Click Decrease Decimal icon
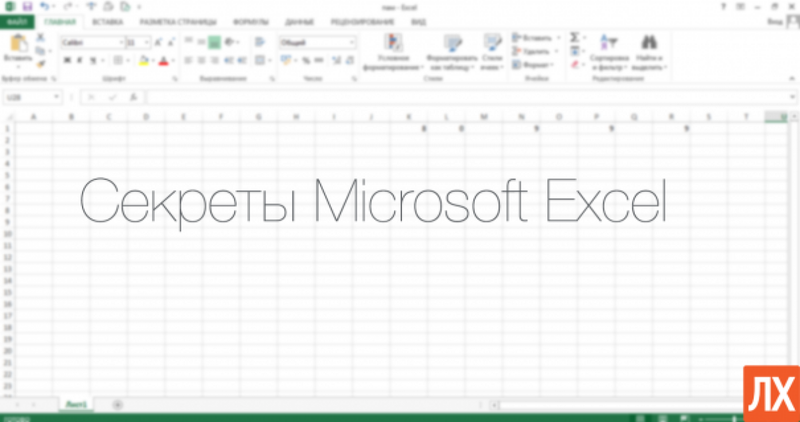800x422 pixels. [x=349, y=61]
